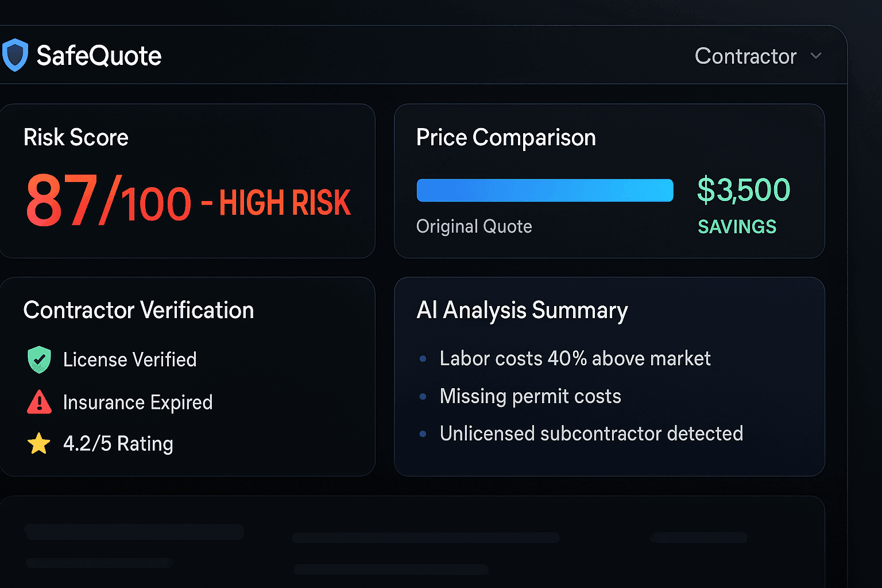
Task: Select the Missing permit costs list item
Action: (x=530, y=396)
